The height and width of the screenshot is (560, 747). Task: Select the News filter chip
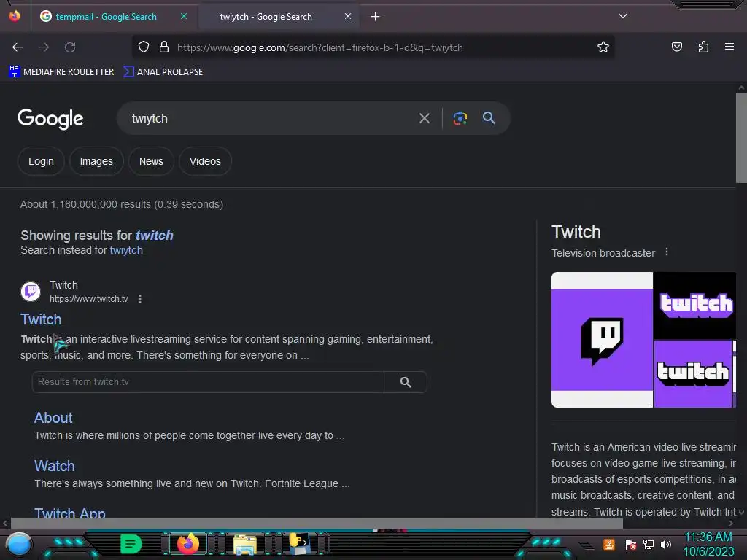click(151, 161)
